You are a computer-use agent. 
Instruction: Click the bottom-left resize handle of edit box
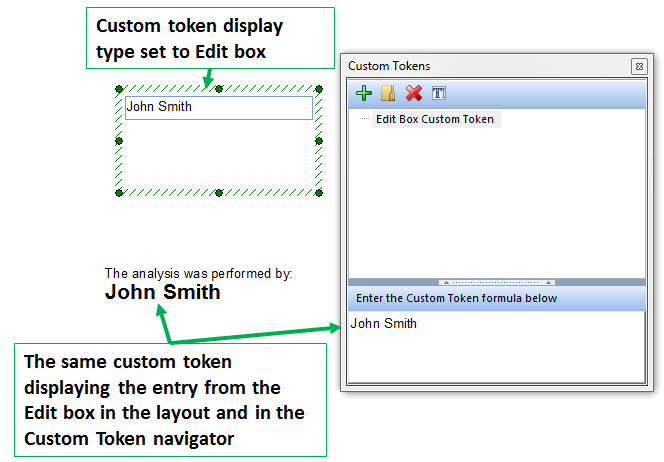(x=118, y=192)
